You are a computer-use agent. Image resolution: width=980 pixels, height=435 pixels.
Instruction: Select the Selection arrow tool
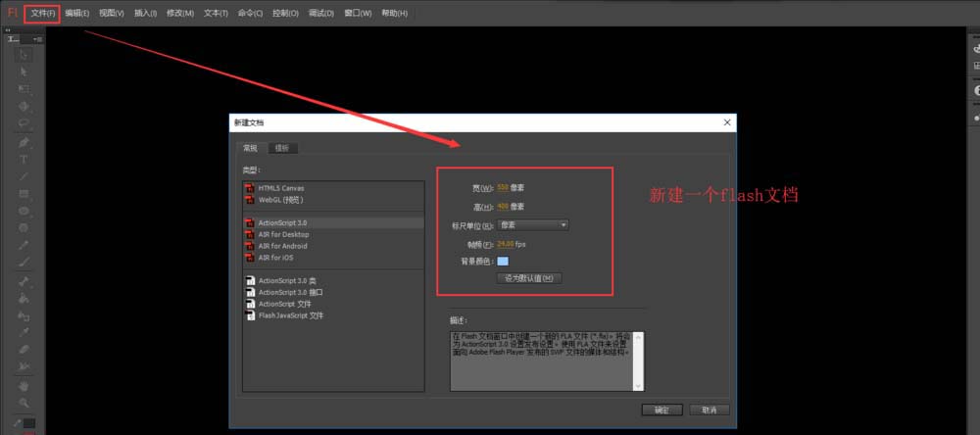24,55
